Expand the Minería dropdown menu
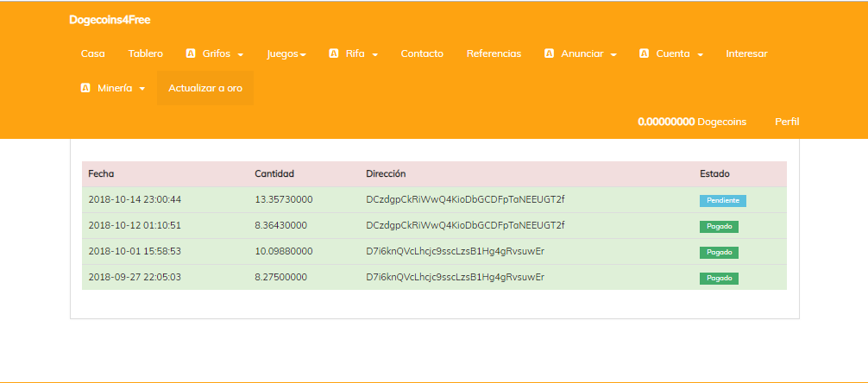The height and width of the screenshot is (383, 868). [x=142, y=89]
